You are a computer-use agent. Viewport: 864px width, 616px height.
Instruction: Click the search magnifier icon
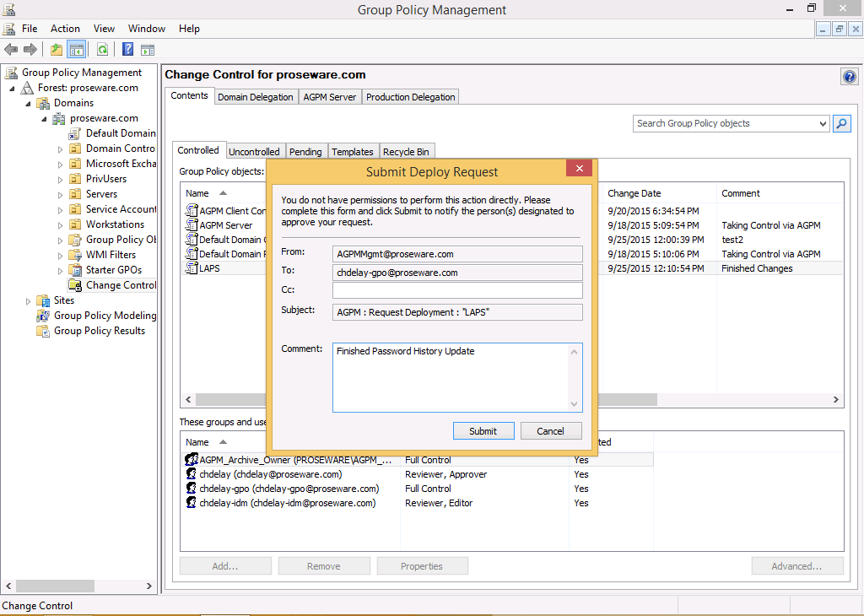point(841,123)
